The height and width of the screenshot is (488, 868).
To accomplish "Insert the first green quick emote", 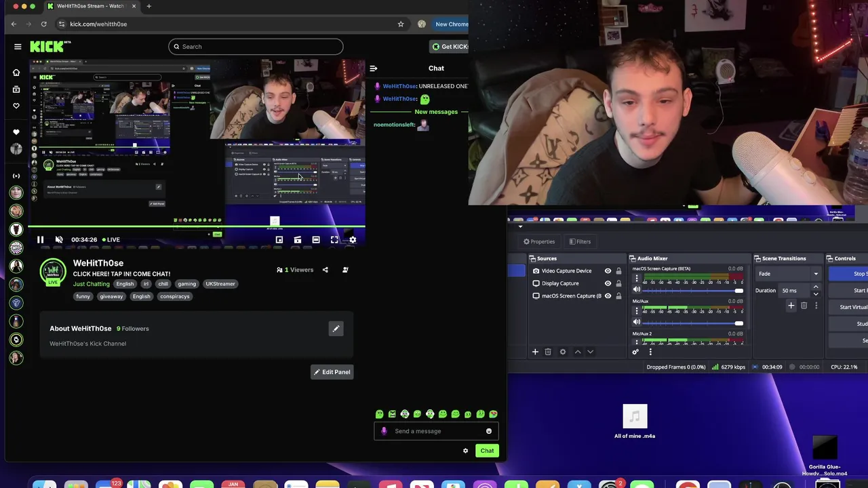I will [x=379, y=414].
